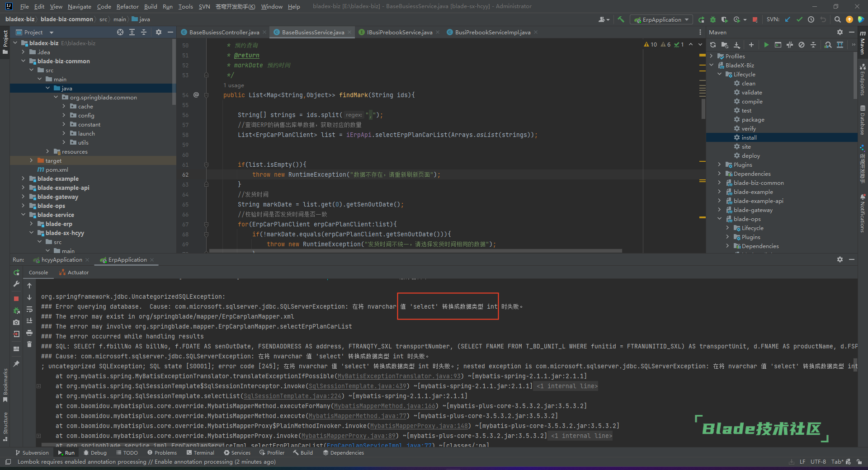Open SVN menu
Viewport: 868px width, 470px height.
pyautogui.click(x=204, y=6)
